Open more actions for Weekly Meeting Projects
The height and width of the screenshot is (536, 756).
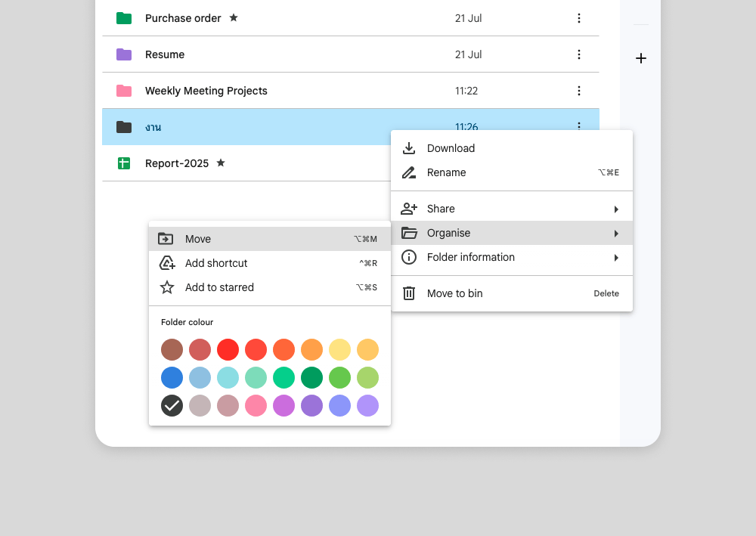(x=579, y=91)
